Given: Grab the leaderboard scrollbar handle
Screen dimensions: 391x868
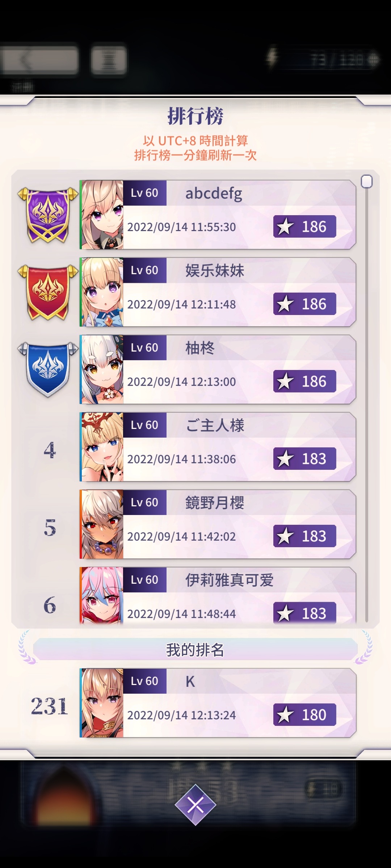Looking at the screenshot, I should point(367,181).
